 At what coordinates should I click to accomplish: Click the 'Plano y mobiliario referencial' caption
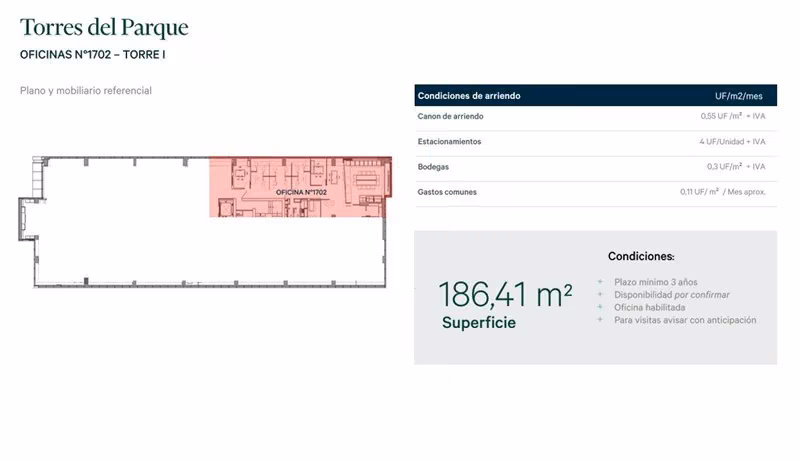86,91
